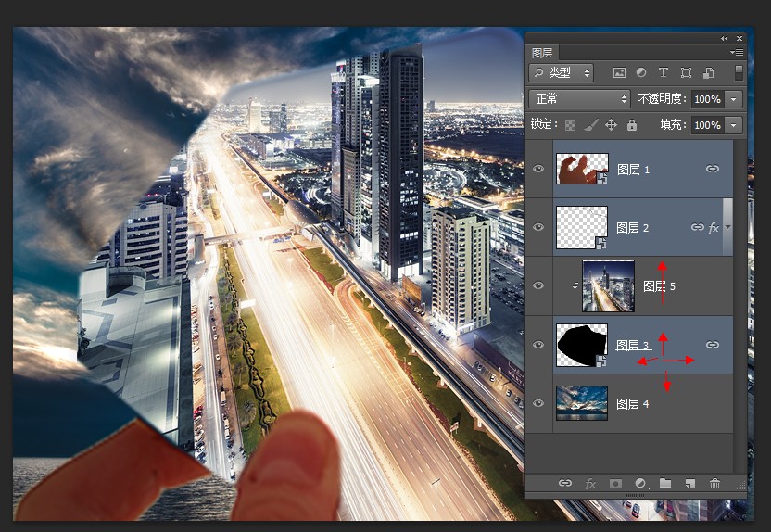
Task: Click link icon on 图层 3 row
Action: (x=713, y=345)
